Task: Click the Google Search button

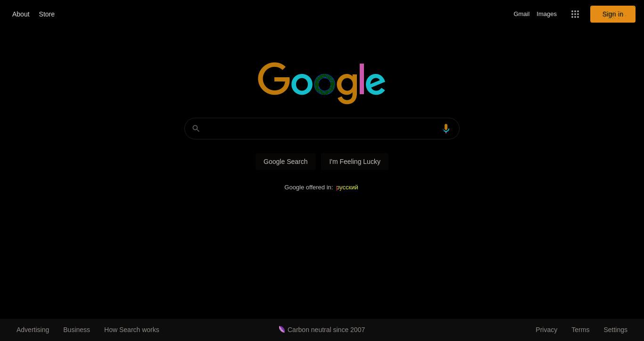Action: coord(286,162)
